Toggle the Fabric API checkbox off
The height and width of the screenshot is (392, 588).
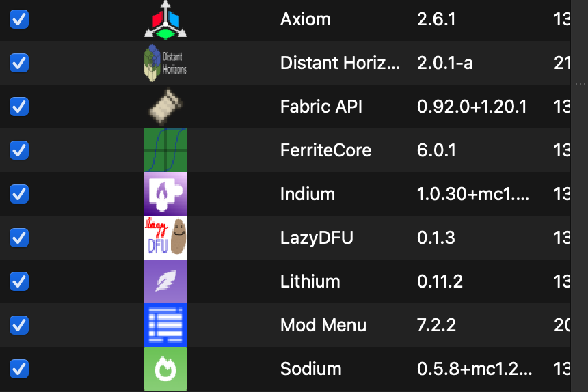tap(19, 107)
